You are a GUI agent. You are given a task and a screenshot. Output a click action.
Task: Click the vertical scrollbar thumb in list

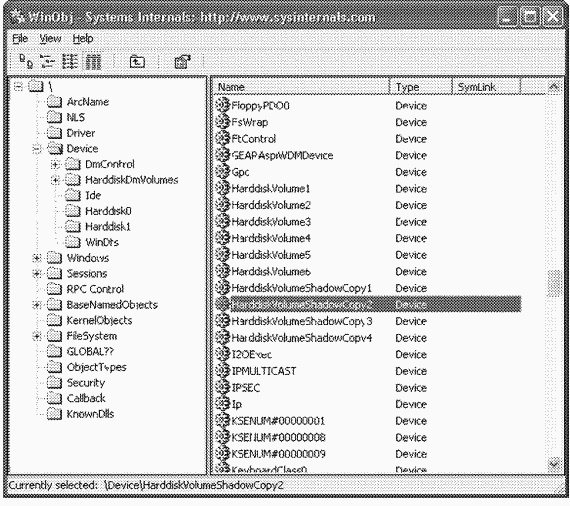click(554, 284)
